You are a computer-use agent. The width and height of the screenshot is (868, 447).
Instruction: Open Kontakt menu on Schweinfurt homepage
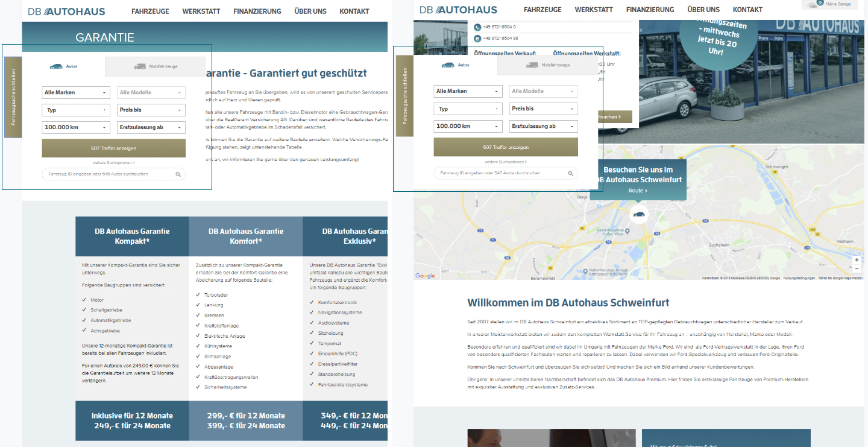[747, 10]
